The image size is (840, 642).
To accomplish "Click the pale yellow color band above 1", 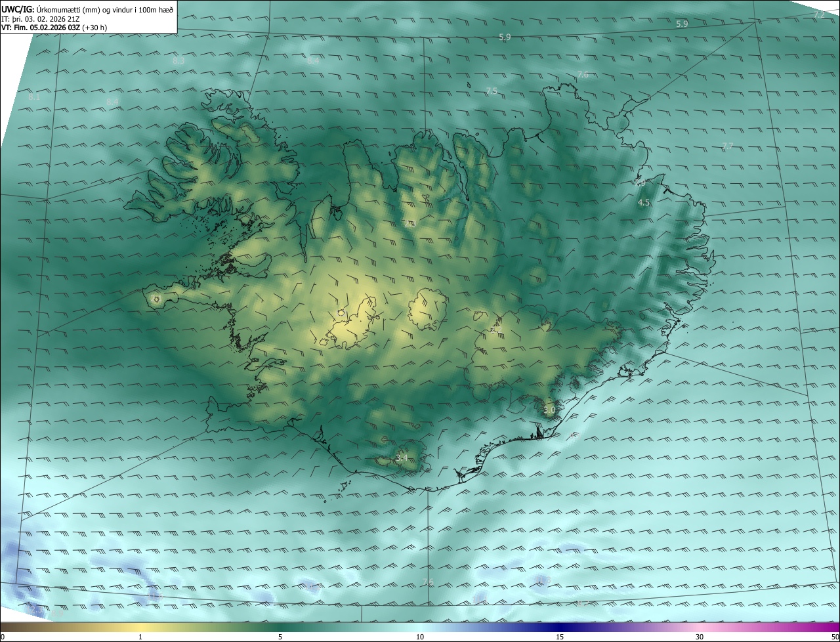I will coord(140,627).
